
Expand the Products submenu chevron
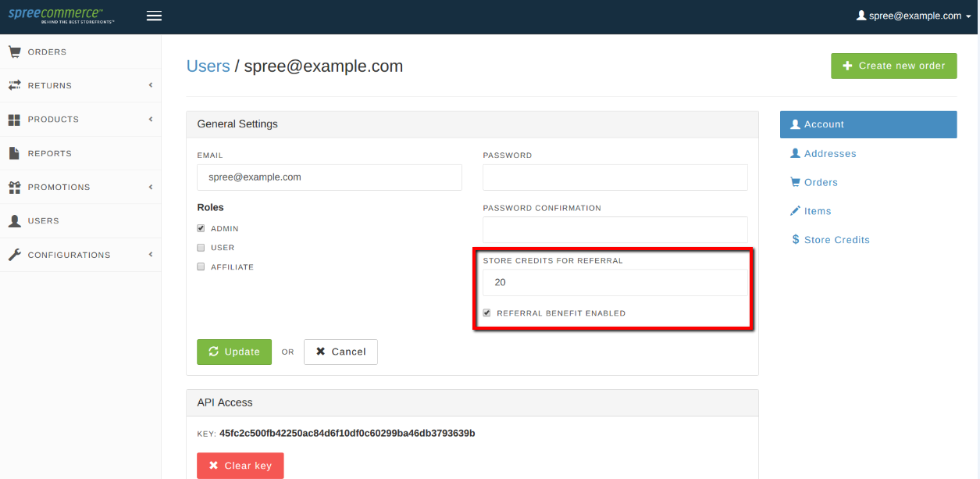click(x=150, y=119)
